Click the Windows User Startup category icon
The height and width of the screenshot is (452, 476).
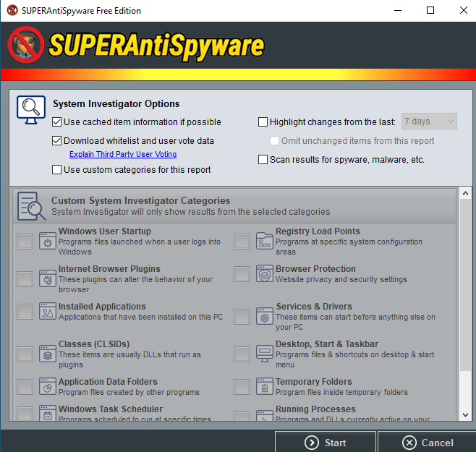point(48,241)
